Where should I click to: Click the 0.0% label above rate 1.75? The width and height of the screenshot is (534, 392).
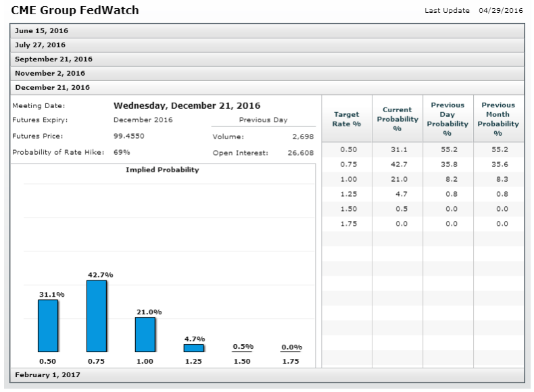(x=292, y=347)
